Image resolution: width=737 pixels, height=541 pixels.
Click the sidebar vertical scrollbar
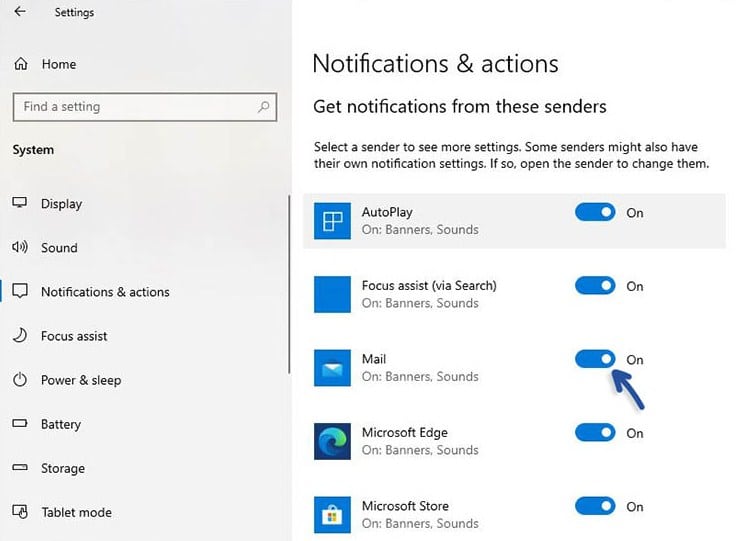point(289,284)
